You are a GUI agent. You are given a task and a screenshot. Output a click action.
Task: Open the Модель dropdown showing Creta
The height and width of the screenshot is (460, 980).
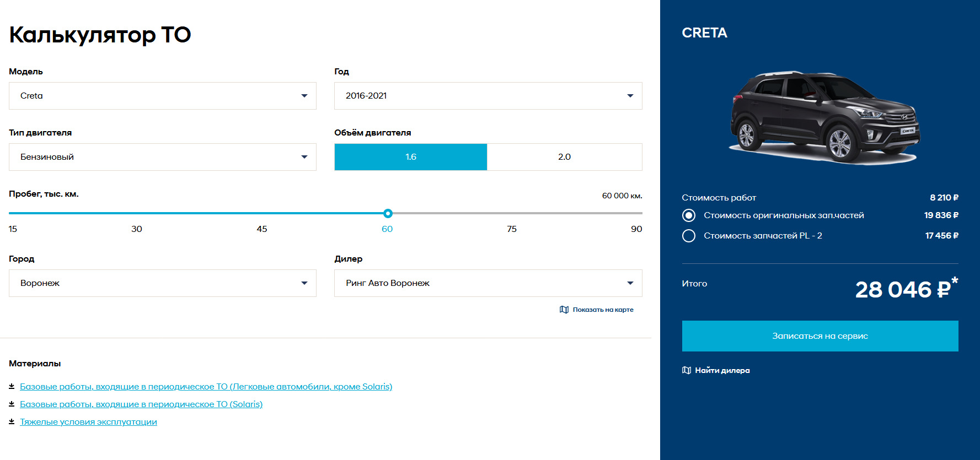point(163,96)
